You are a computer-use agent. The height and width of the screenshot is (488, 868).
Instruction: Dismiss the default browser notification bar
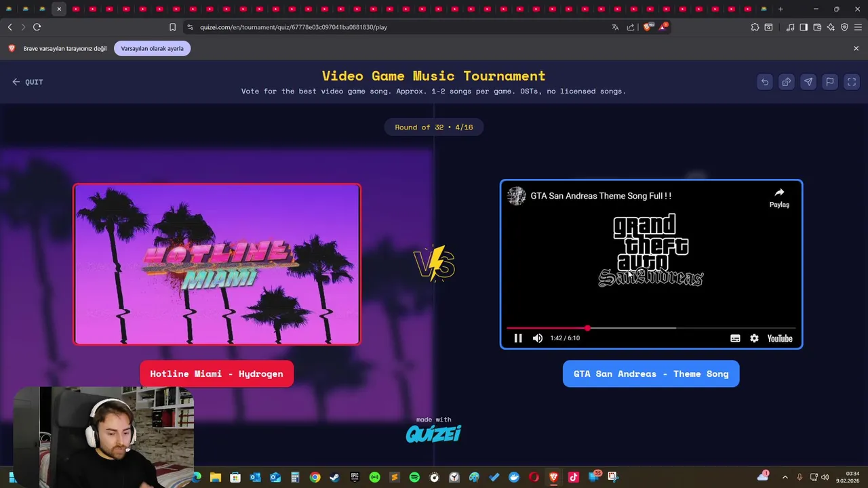856,49
